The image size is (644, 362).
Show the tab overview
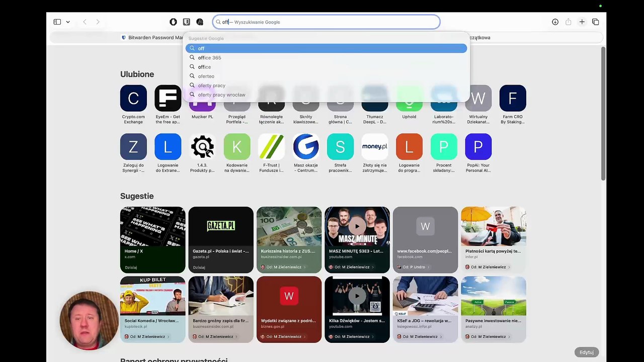595,22
